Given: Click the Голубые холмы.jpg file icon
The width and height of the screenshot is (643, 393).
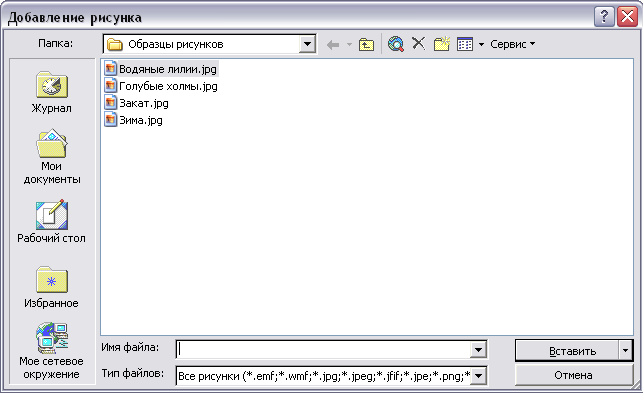Looking at the screenshot, I should (x=110, y=86).
